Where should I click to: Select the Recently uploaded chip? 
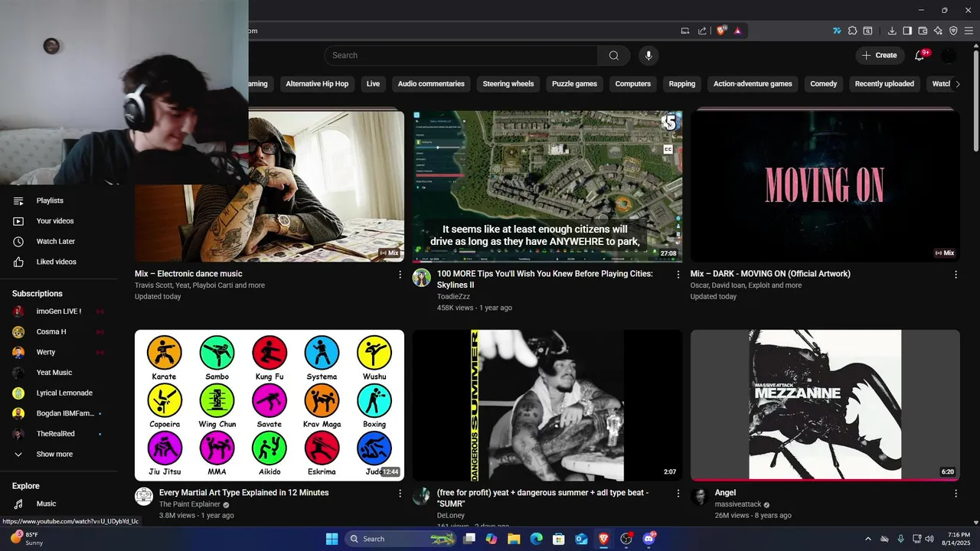[884, 83]
